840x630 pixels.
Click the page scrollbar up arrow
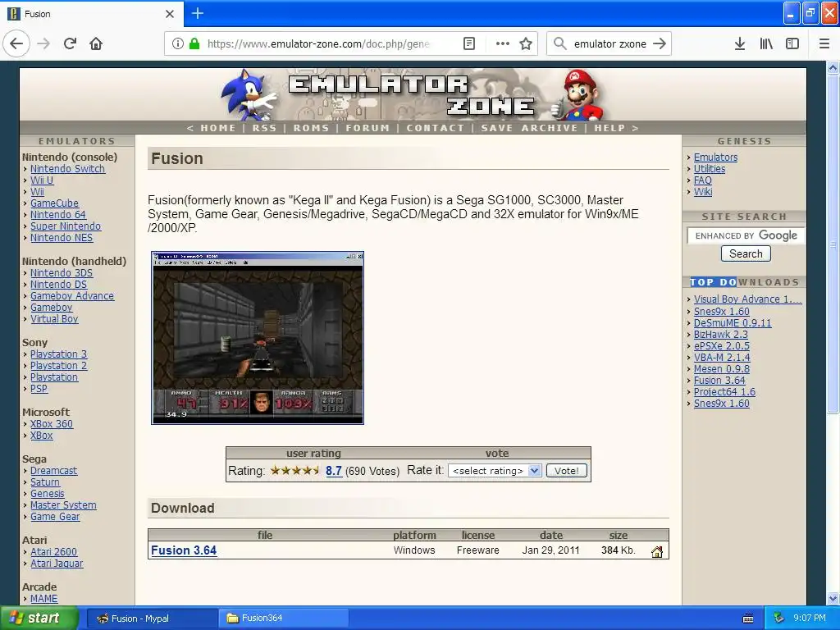833,67
